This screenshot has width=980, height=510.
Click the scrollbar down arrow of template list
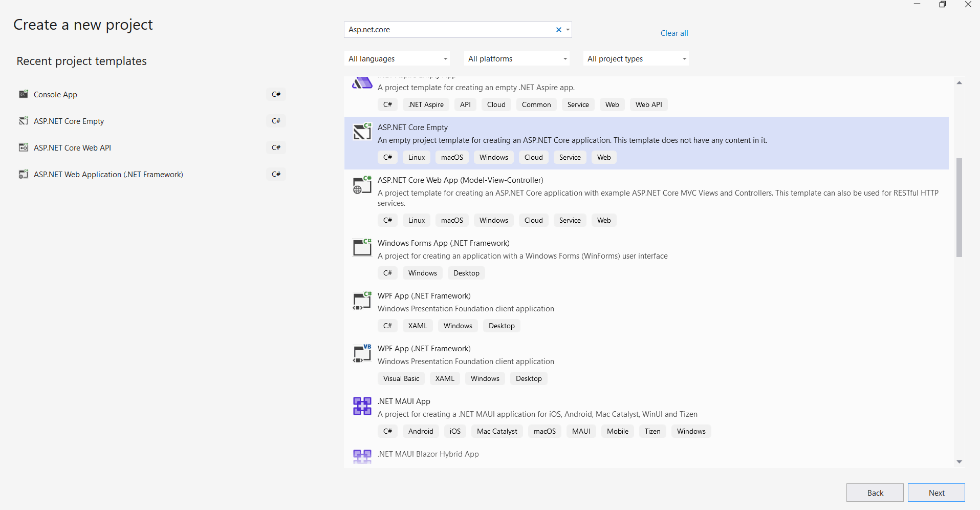960,462
